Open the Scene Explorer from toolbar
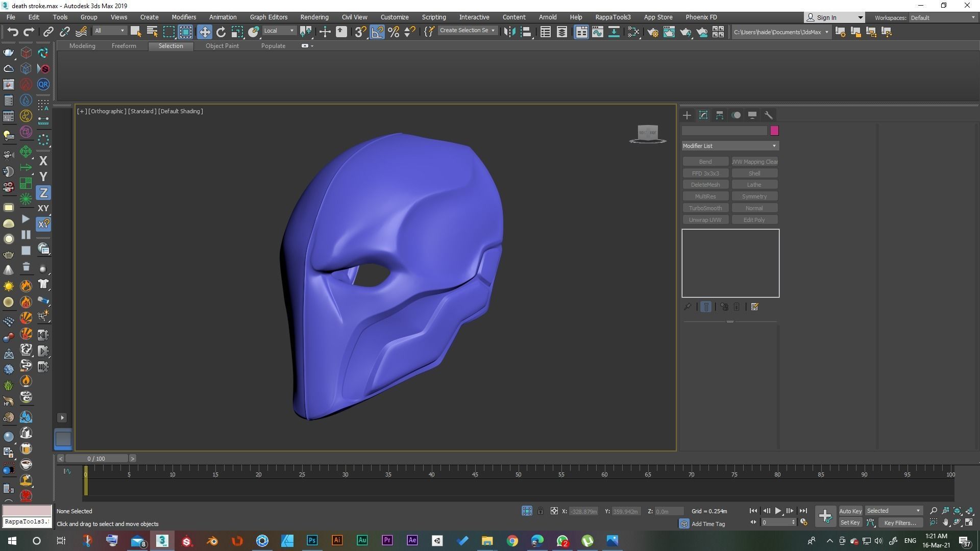Screen dimensions: 980x551 coord(546,32)
